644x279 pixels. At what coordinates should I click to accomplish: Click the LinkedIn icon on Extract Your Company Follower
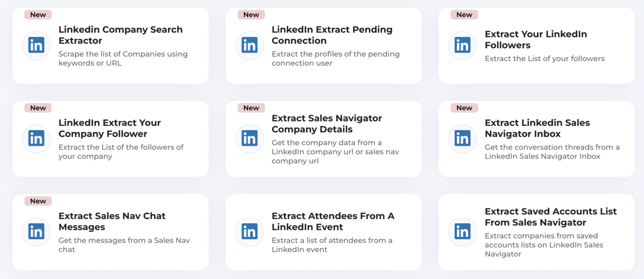pos(36,138)
